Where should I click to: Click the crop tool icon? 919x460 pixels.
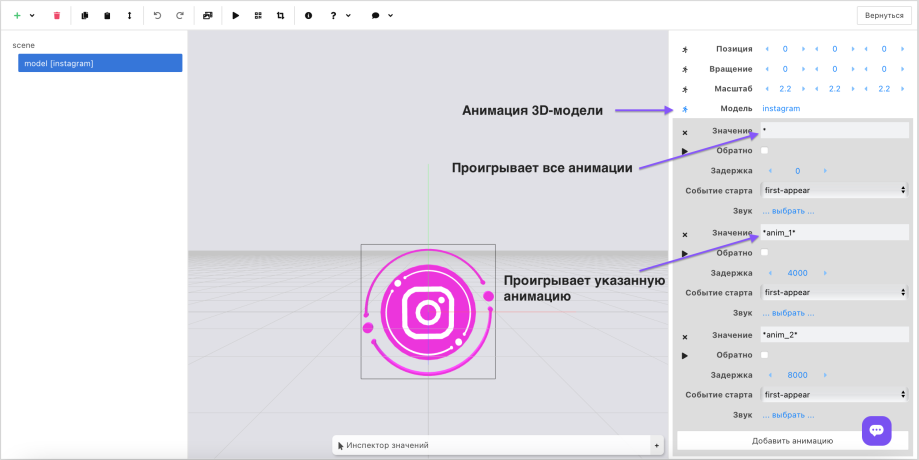click(280, 16)
